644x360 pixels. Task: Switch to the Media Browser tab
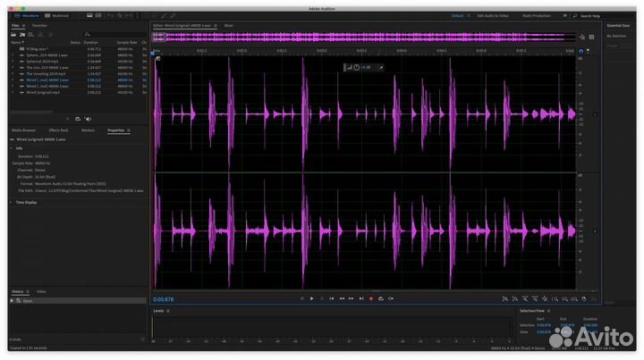(x=24, y=130)
